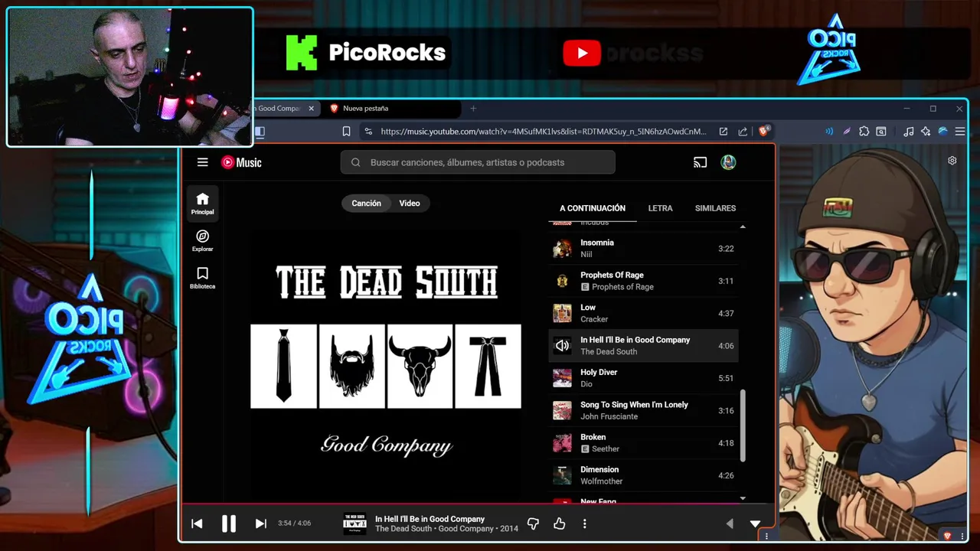Open the Dio artist link
The height and width of the screenshot is (551, 980).
586,384
